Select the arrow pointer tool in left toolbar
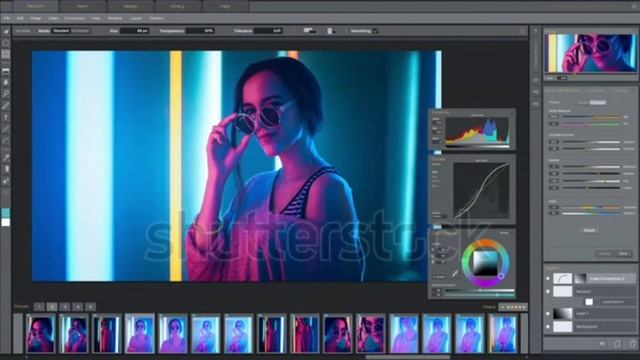This screenshot has width=640, height=360. [6, 31]
